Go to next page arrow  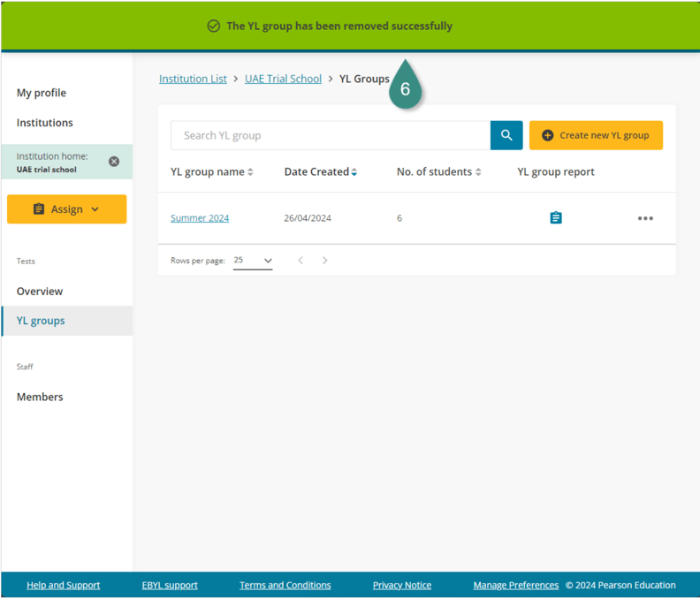click(x=325, y=261)
